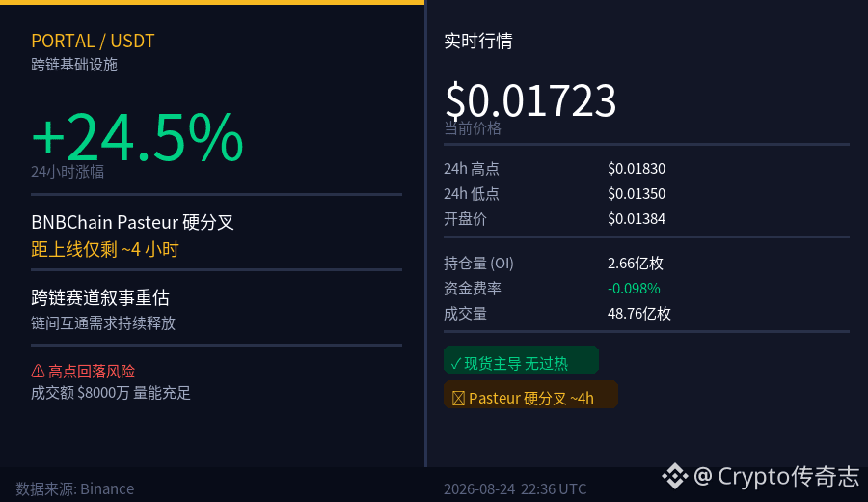Click the 高点回落风险 warning text
This screenshot has width=868, height=502.
click(92, 372)
